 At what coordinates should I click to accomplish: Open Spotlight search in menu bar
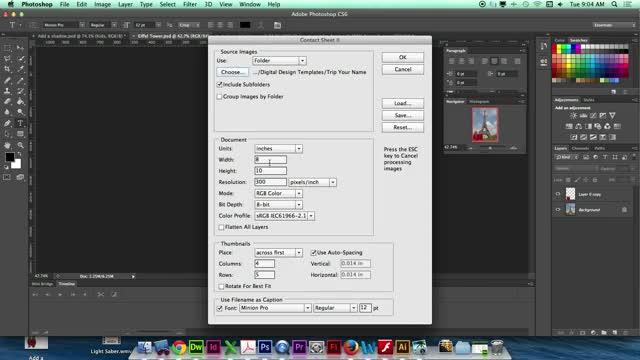click(614, 4)
